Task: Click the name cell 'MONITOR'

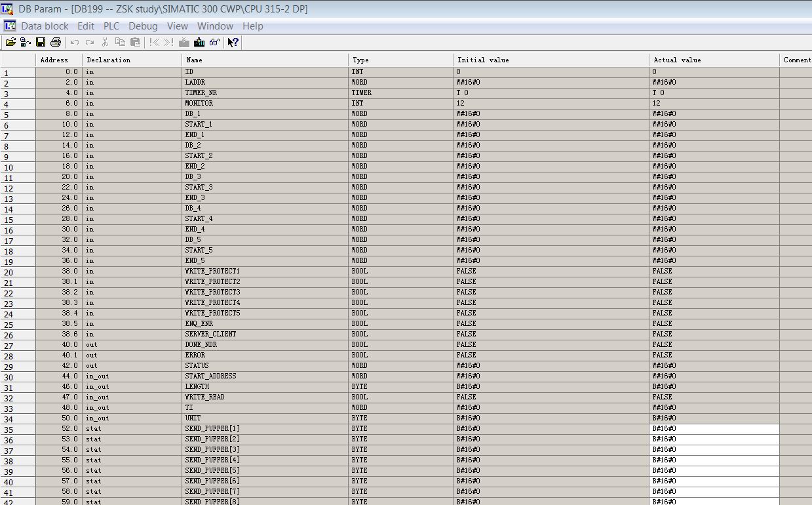Action: [265, 103]
